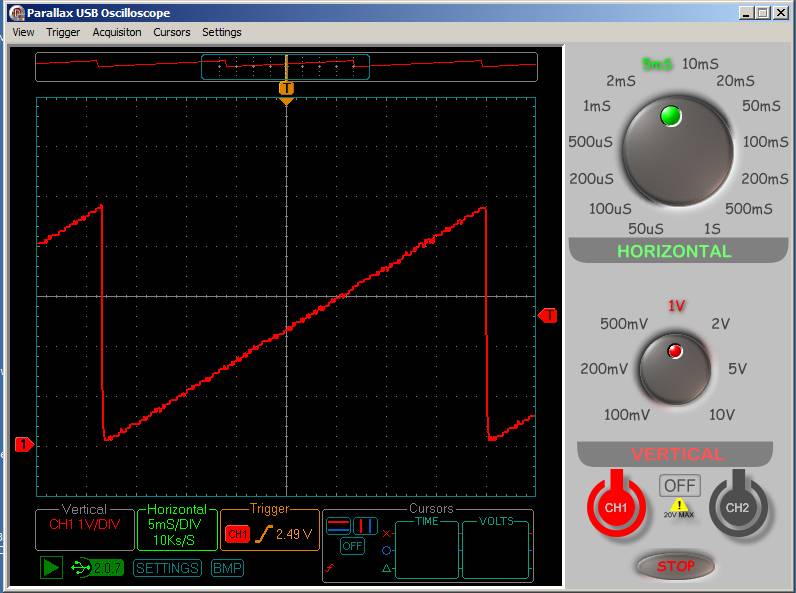Select the 50mS horizontal timebase
Image resolution: width=796 pixels, height=593 pixels.
pyautogui.click(x=761, y=106)
